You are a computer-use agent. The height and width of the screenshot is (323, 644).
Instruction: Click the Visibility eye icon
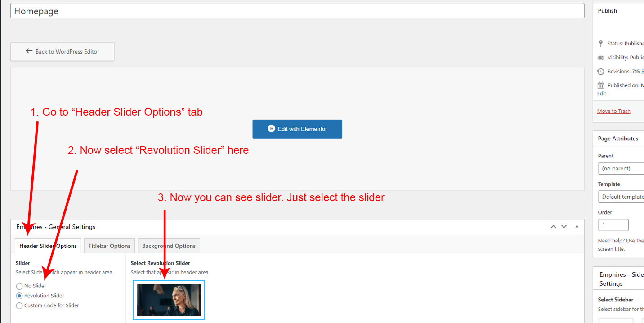tap(601, 58)
